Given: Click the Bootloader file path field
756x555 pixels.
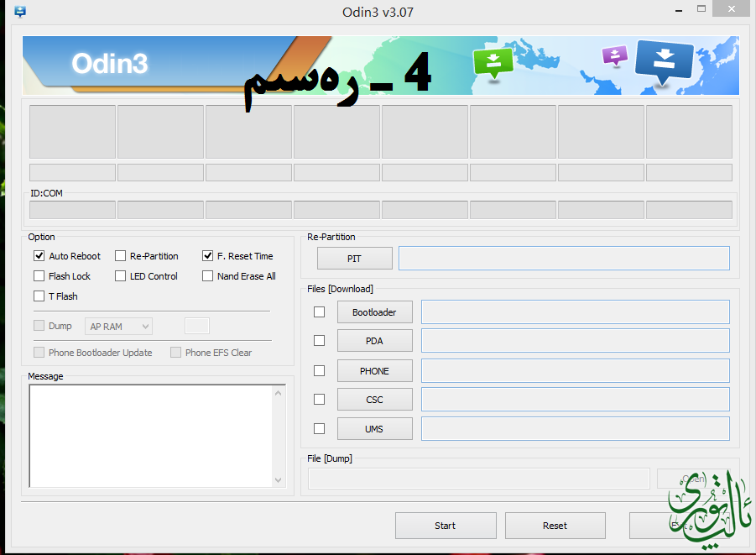Looking at the screenshot, I should pos(576,312).
